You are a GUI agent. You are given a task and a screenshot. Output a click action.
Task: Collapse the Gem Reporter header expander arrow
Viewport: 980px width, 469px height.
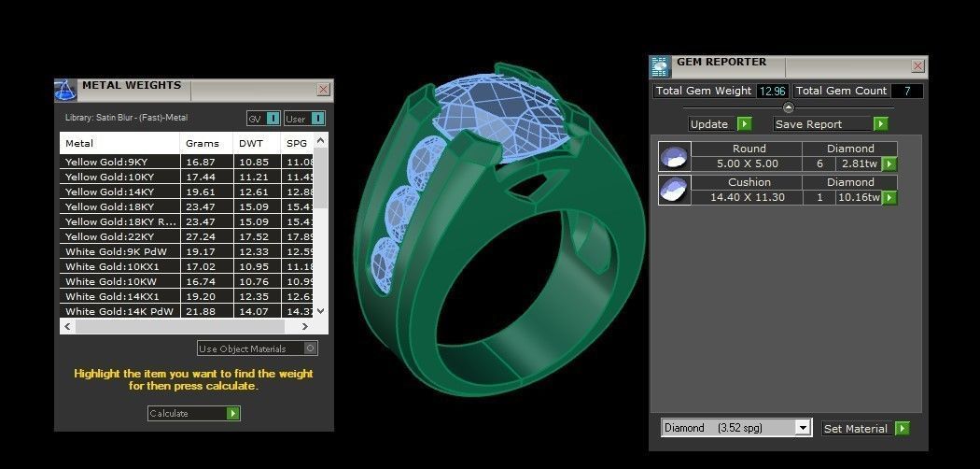click(x=788, y=107)
